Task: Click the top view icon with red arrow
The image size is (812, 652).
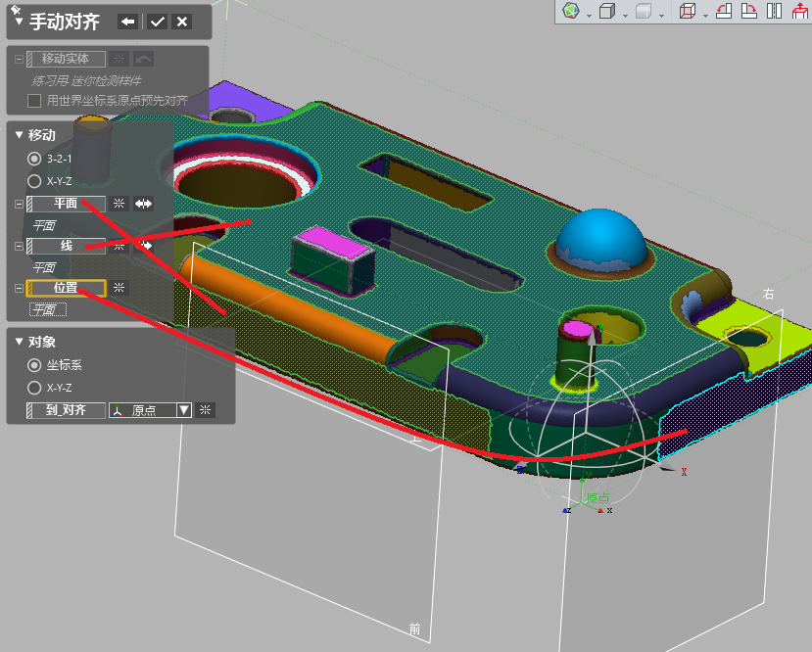Action: point(799,12)
